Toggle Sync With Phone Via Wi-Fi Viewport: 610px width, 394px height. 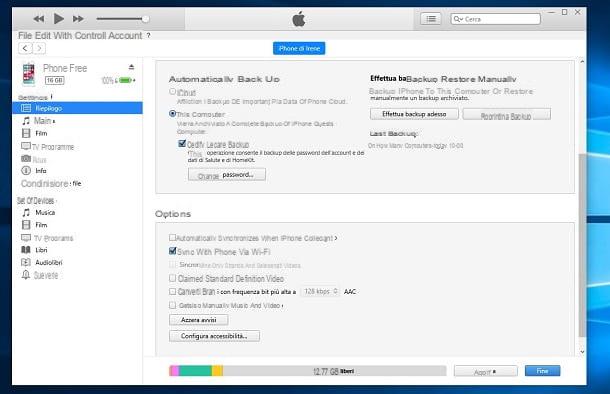click(x=173, y=251)
